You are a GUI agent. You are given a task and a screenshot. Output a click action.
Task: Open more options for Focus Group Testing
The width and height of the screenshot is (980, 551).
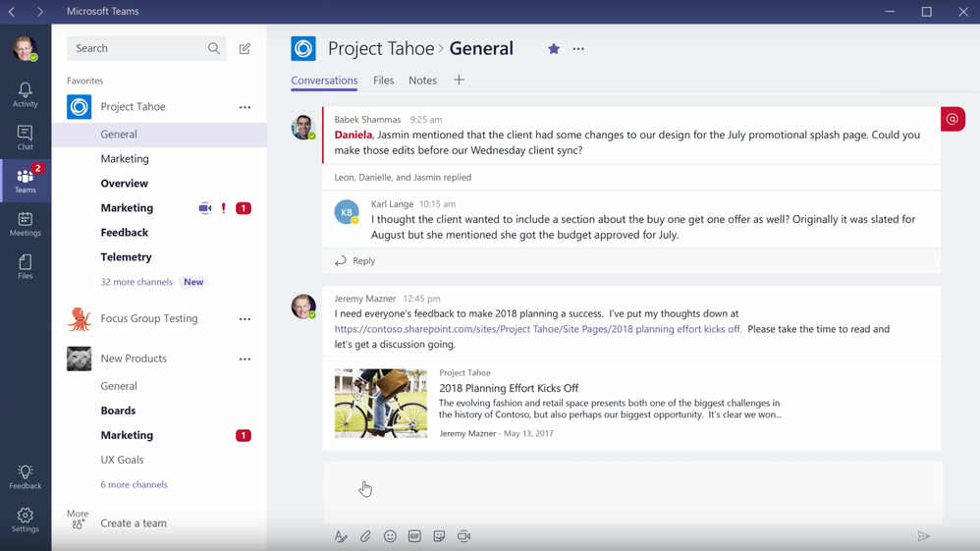[x=245, y=319]
